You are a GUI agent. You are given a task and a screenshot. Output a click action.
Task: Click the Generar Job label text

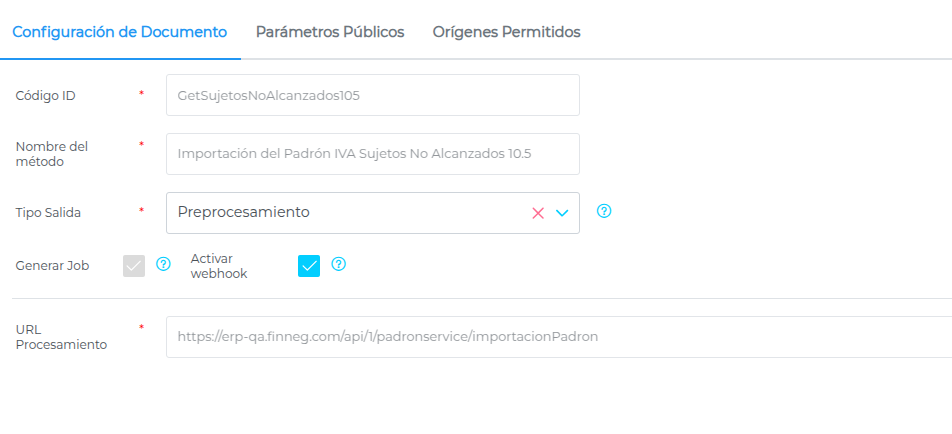coord(52,266)
